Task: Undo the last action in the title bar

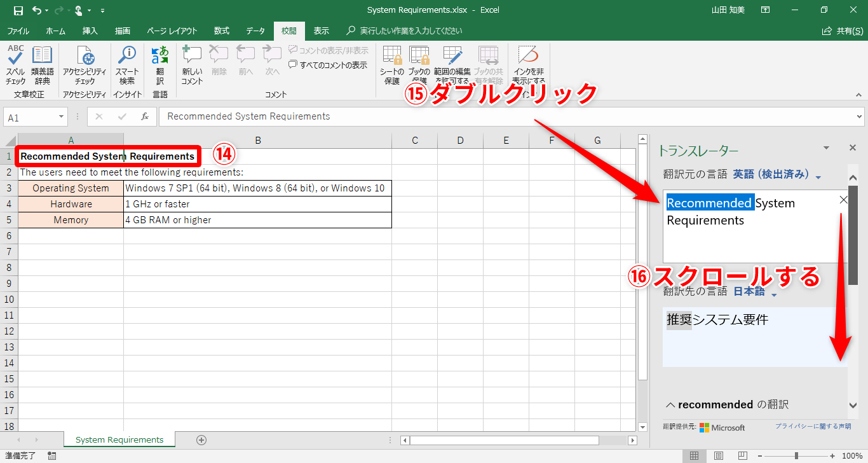Action: click(37, 10)
